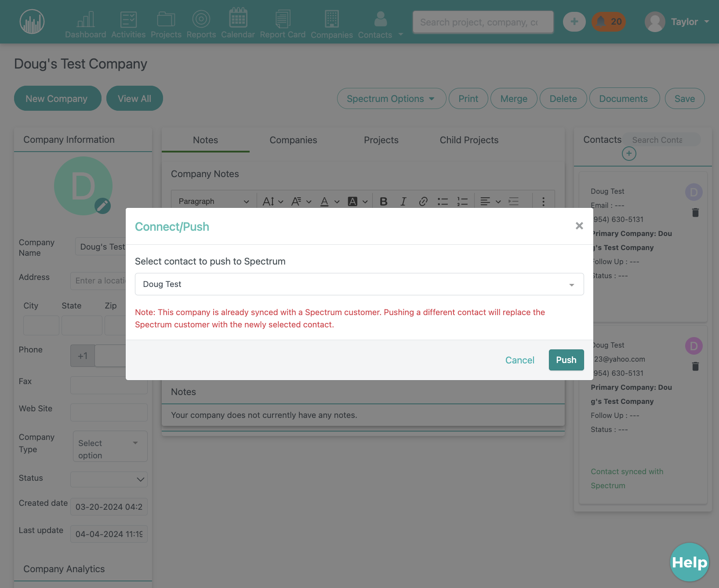This screenshot has height=588, width=719.
Task: Open the font color picker in editor
Action: (x=330, y=201)
